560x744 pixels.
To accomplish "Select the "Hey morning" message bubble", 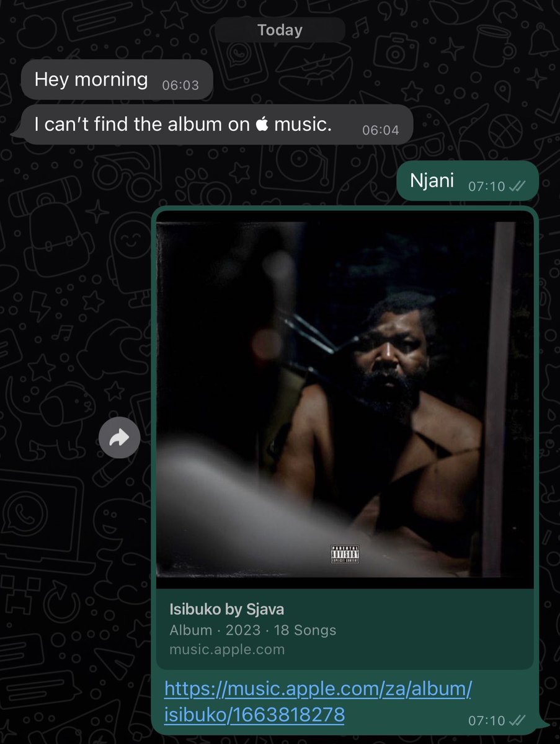I will (x=117, y=80).
